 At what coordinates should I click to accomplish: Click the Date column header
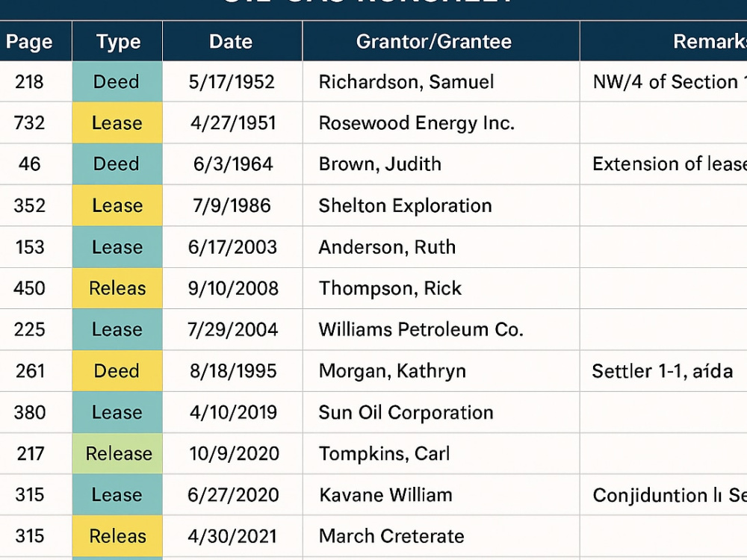click(x=232, y=41)
